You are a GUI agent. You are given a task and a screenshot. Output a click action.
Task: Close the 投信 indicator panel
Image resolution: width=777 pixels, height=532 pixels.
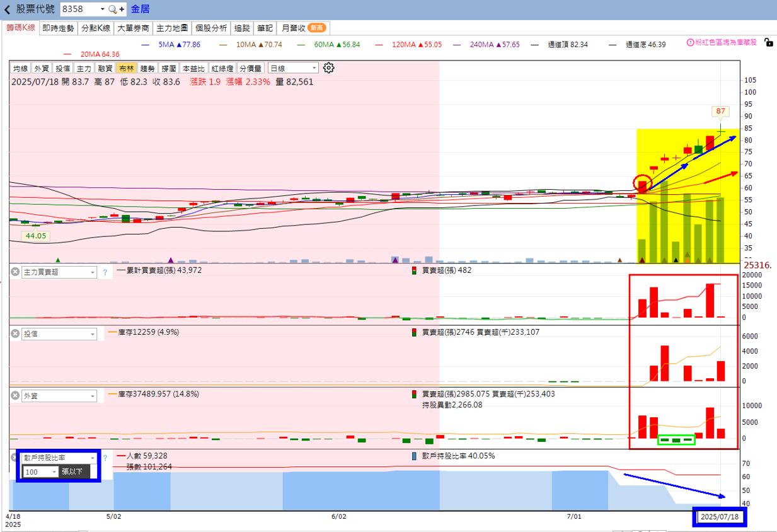point(15,333)
